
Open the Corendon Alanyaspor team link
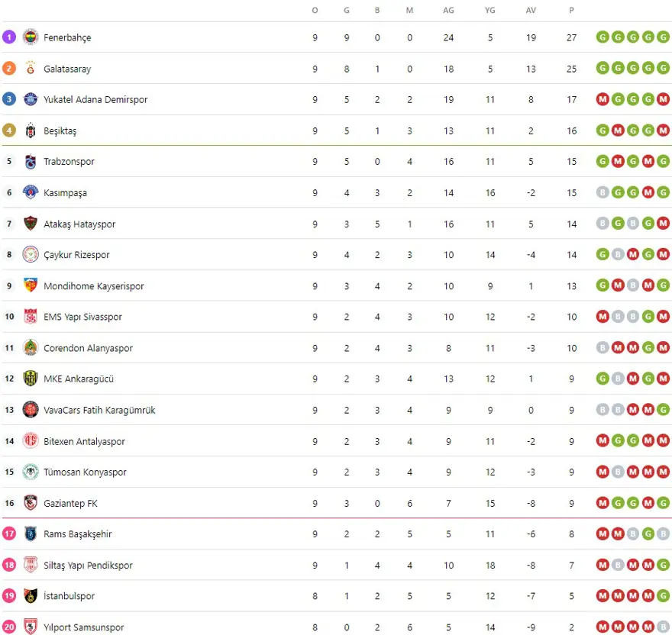tap(88, 348)
